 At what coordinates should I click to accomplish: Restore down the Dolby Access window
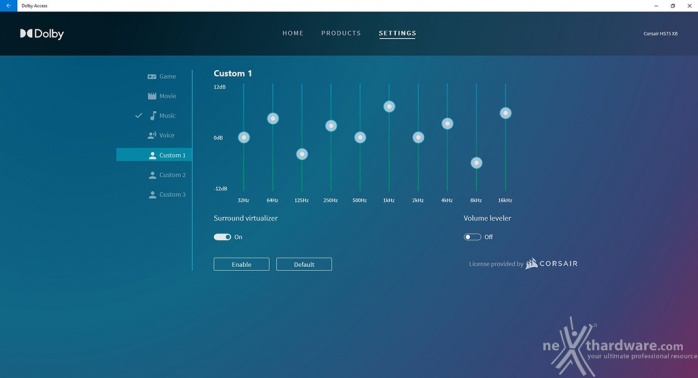pos(673,6)
